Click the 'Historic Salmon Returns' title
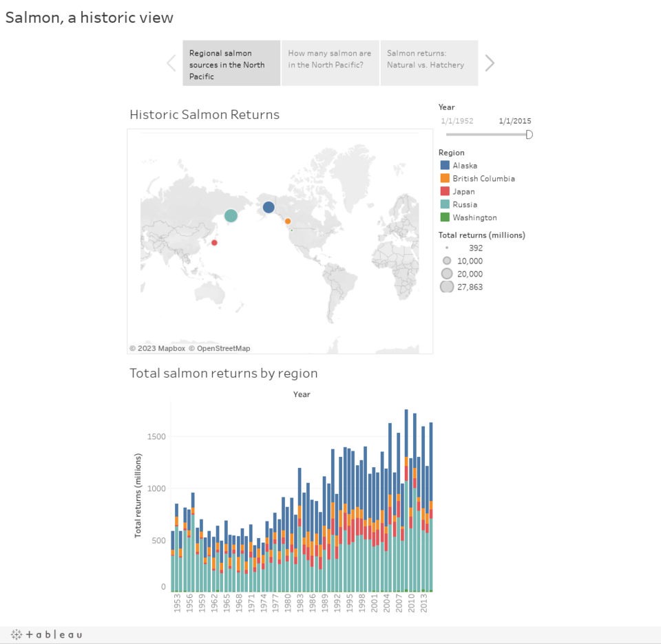661x644 pixels. click(204, 115)
